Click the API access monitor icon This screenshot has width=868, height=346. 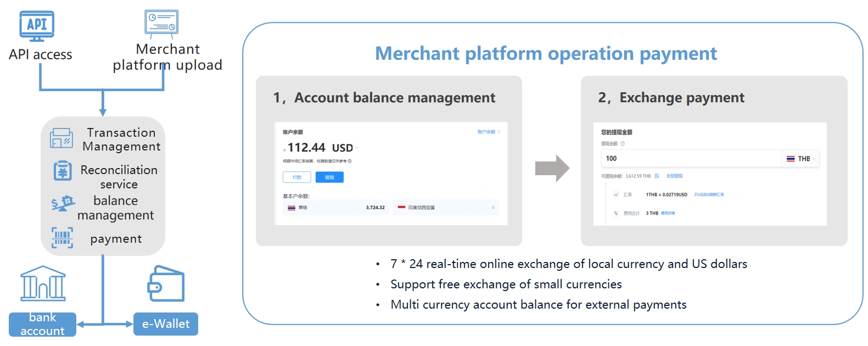point(37,26)
